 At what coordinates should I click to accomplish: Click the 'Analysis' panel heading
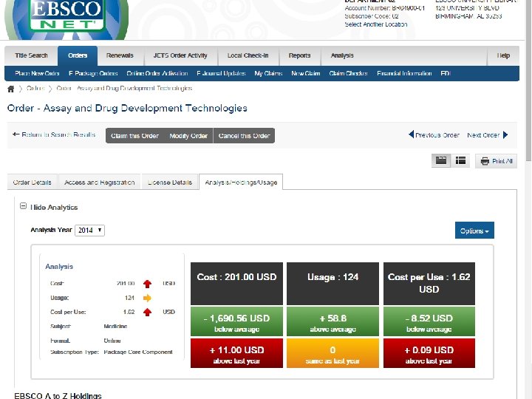[59, 267]
